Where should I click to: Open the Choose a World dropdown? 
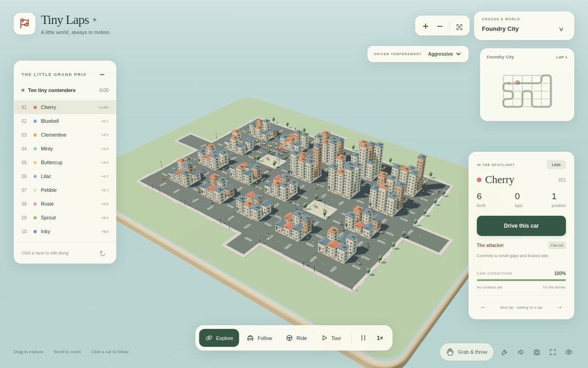coord(524,26)
